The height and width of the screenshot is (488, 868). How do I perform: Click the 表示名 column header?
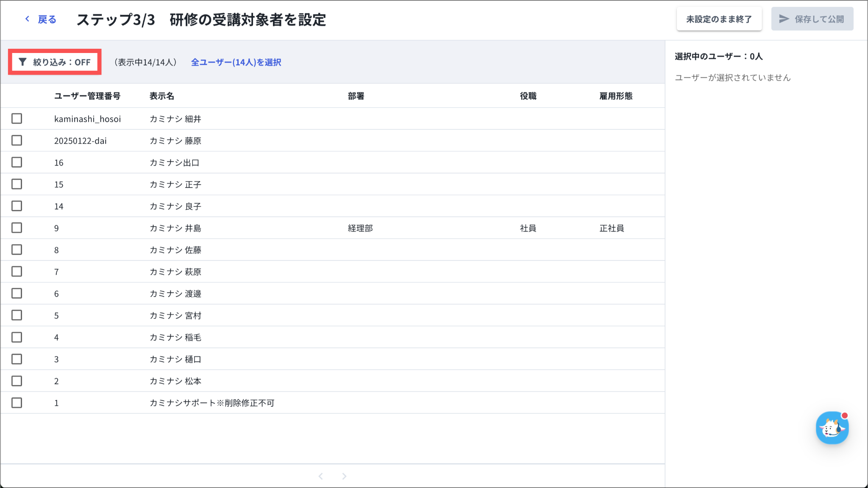pos(162,96)
